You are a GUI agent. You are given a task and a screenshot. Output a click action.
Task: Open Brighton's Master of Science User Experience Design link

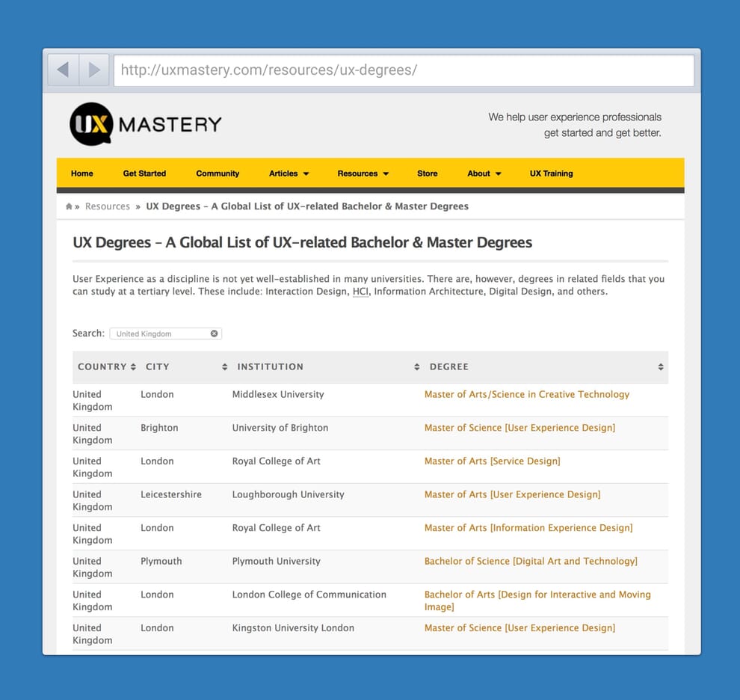click(x=519, y=428)
